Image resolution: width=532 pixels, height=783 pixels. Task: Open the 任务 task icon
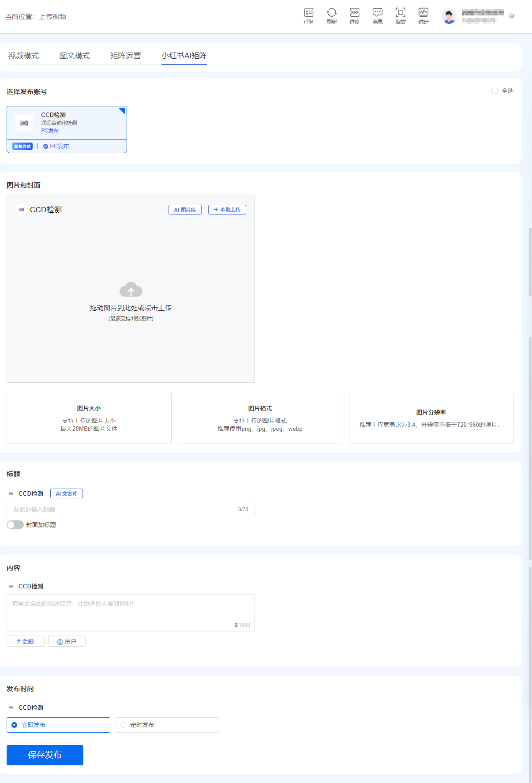[x=309, y=16]
